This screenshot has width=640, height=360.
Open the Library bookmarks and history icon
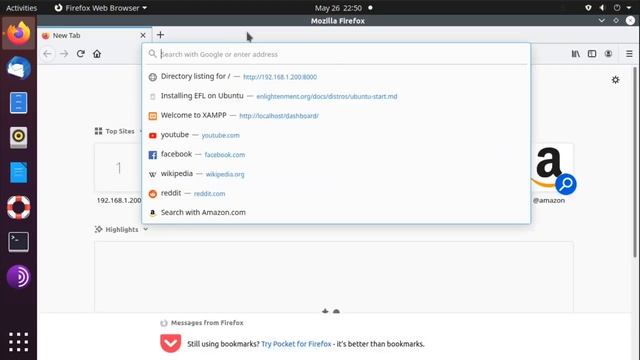click(576, 54)
